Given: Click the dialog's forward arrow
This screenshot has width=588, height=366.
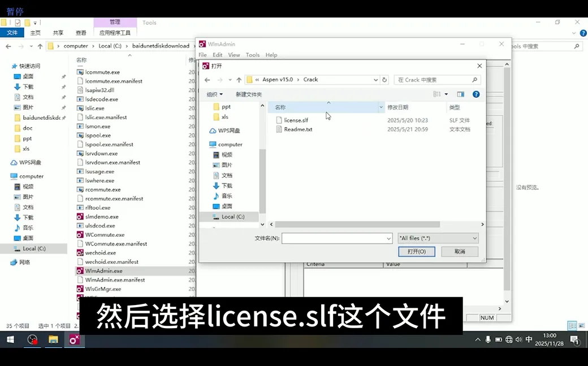Looking at the screenshot, I should 220,80.
